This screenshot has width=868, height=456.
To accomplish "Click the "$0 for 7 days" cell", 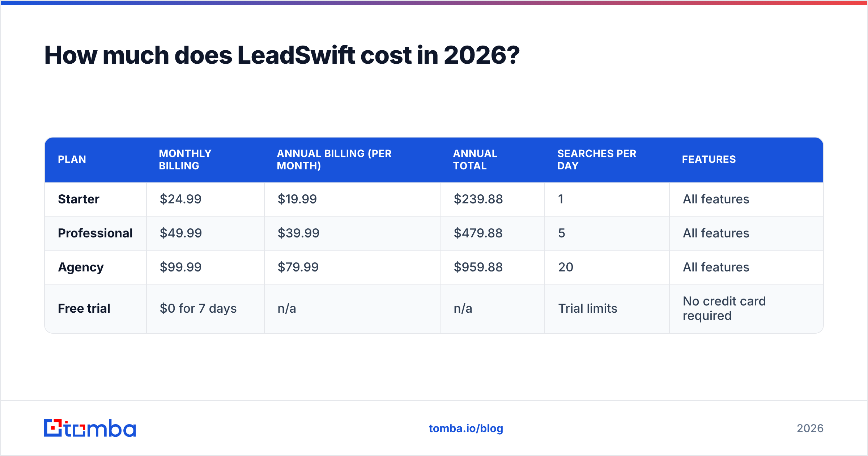I will (x=198, y=309).
